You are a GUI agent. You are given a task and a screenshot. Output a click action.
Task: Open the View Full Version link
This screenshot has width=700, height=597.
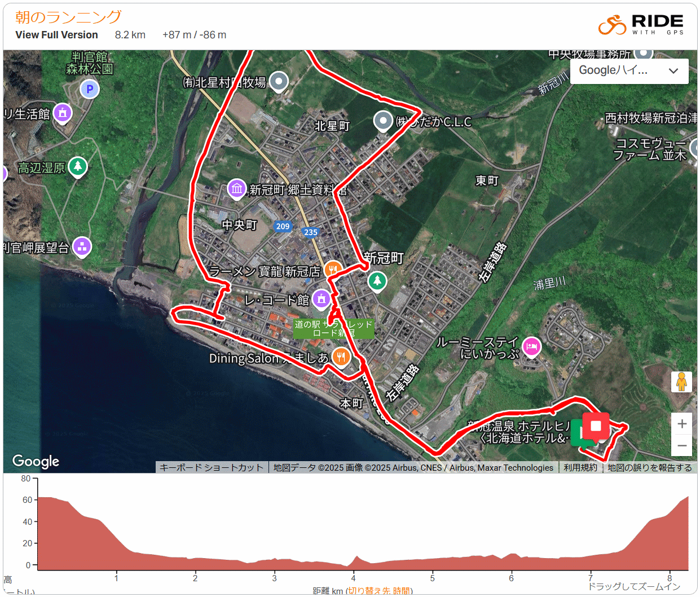click(56, 35)
